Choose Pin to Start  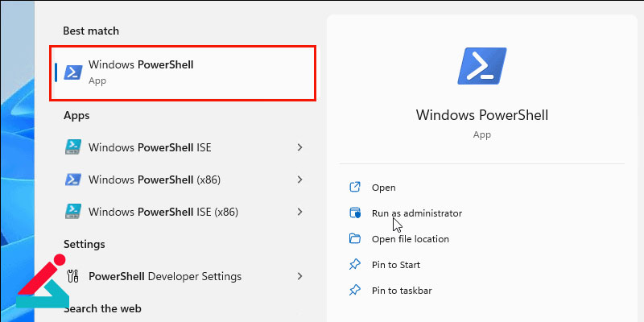pyautogui.click(x=396, y=265)
